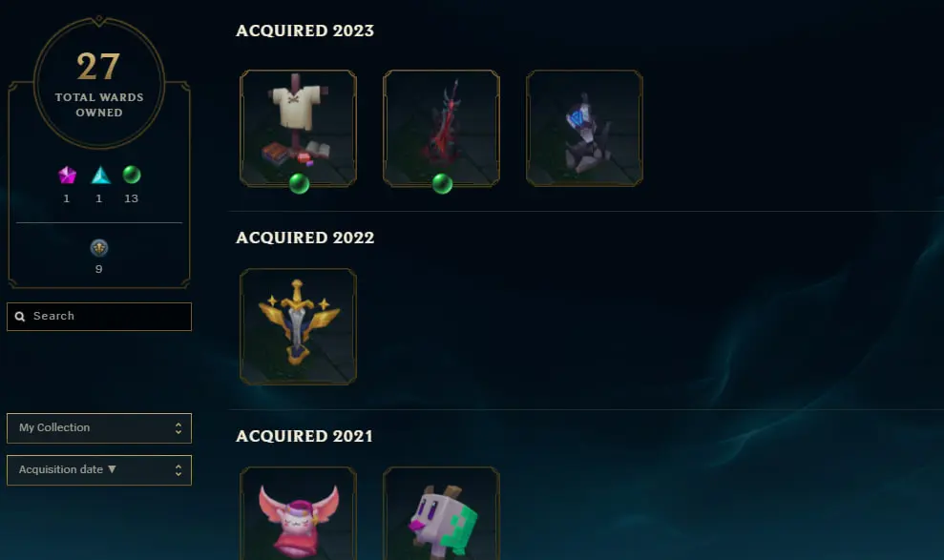Viewport: 944px width, 560px height.
Task: Select the legacy emblem icon above 9
Action: tap(98, 248)
